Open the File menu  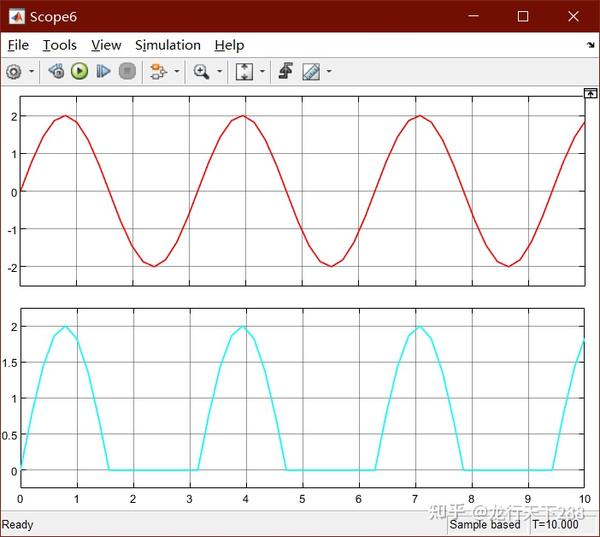coord(18,45)
